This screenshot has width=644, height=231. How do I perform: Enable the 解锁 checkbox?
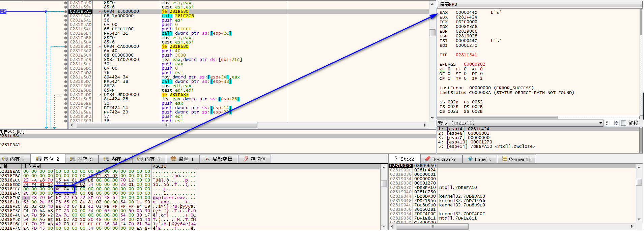tap(623, 123)
